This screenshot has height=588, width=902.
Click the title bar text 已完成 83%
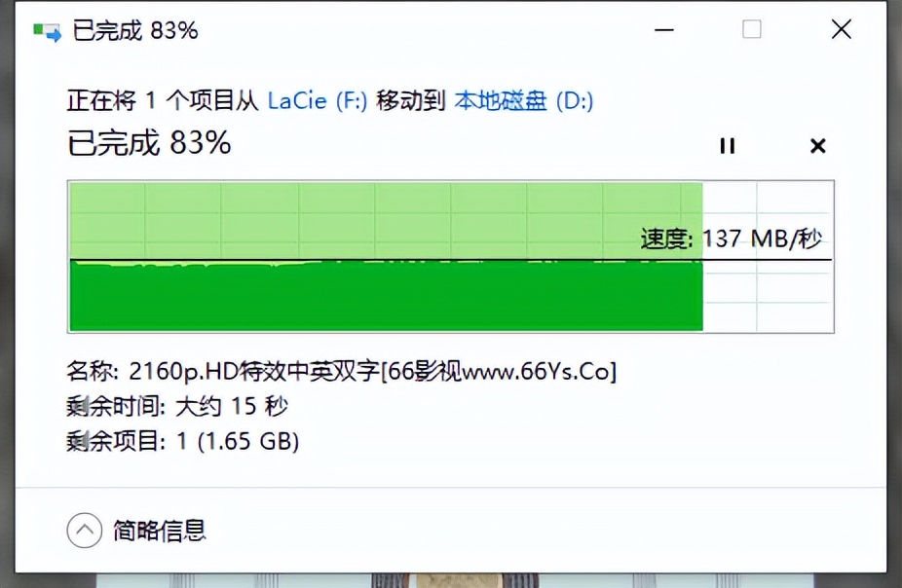pyautogui.click(x=135, y=30)
